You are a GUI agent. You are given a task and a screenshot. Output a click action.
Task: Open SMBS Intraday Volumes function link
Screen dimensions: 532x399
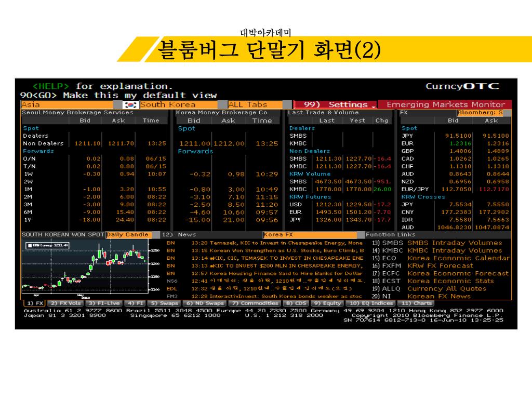[454, 243]
